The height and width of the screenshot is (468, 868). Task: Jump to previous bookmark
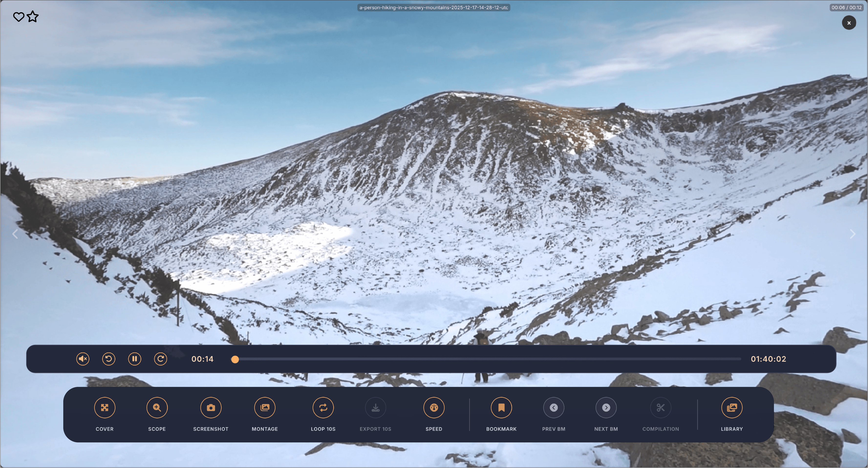(x=554, y=408)
